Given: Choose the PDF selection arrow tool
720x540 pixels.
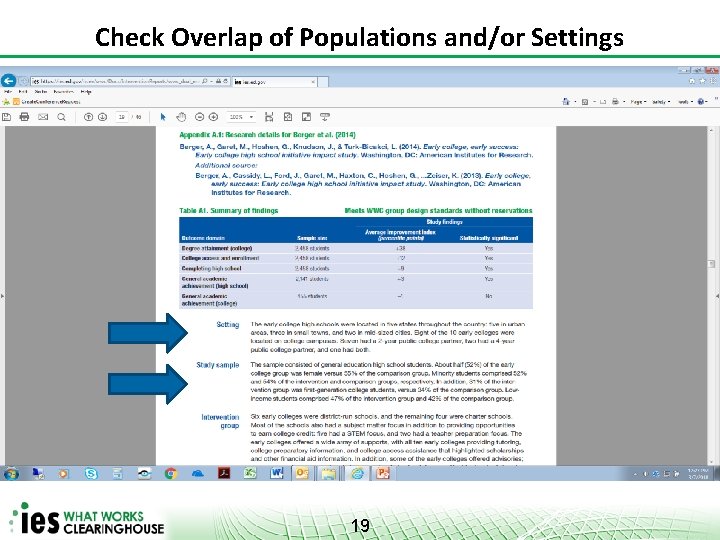Looking at the screenshot, I should click(163, 117).
